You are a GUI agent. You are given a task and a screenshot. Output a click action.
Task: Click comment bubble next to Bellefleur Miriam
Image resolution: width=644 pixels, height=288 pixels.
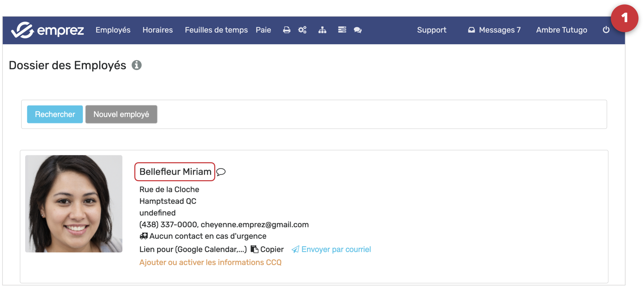(x=221, y=172)
